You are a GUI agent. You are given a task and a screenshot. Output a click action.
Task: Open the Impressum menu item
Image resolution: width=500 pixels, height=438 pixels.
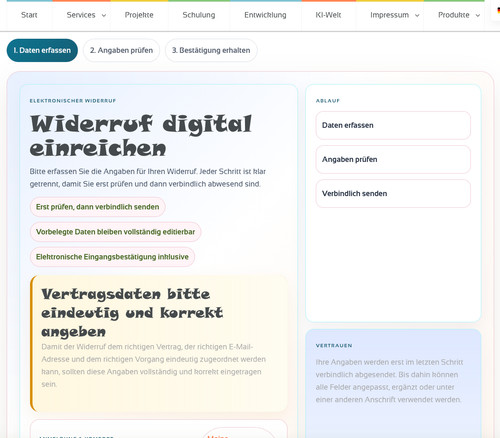pos(389,15)
